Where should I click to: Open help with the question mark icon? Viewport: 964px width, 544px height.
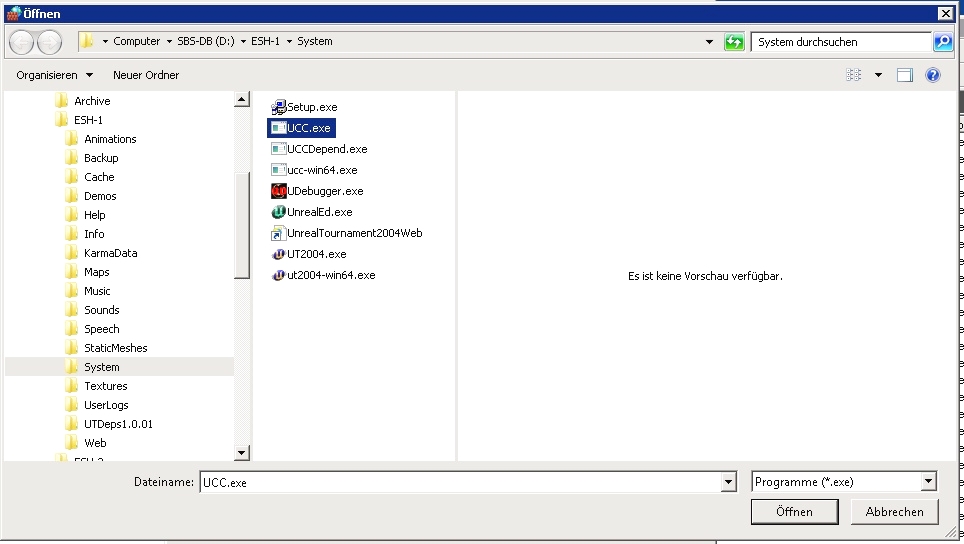click(x=933, y=75)
